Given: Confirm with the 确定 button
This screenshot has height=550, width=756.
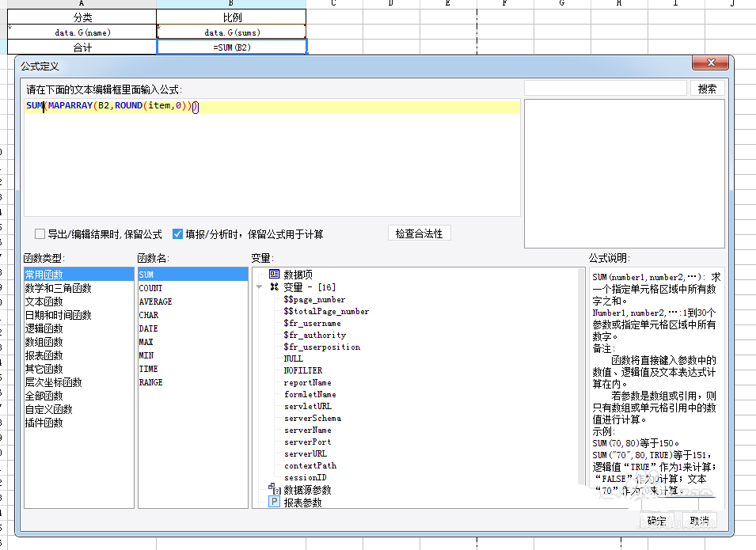Looking at the screenshot, I should (x=656, y=521).
